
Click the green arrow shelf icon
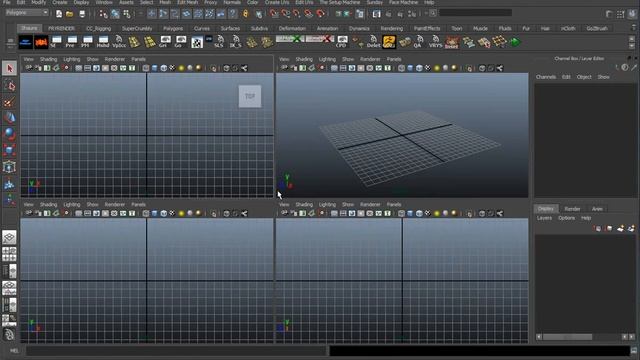[x=515, y=42]
